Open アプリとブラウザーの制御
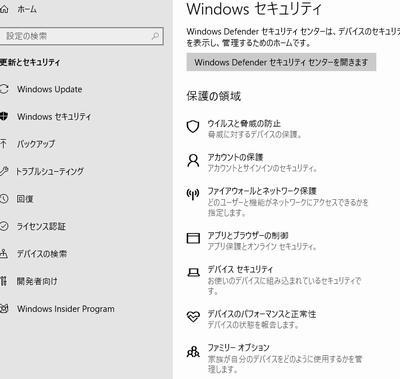 (248, 235)
